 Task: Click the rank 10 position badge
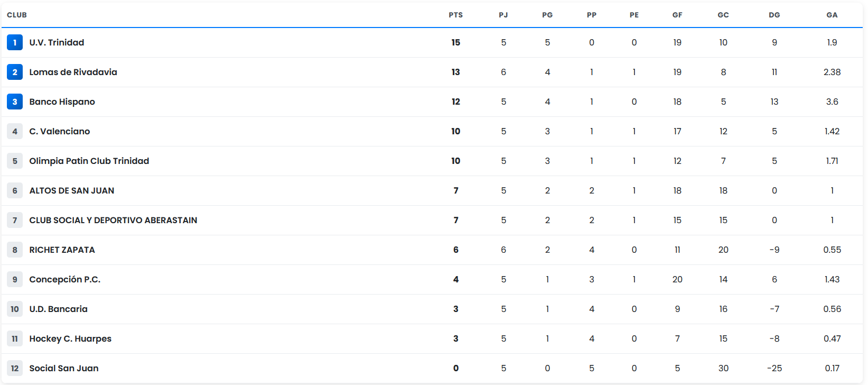[x=15, y=309]
